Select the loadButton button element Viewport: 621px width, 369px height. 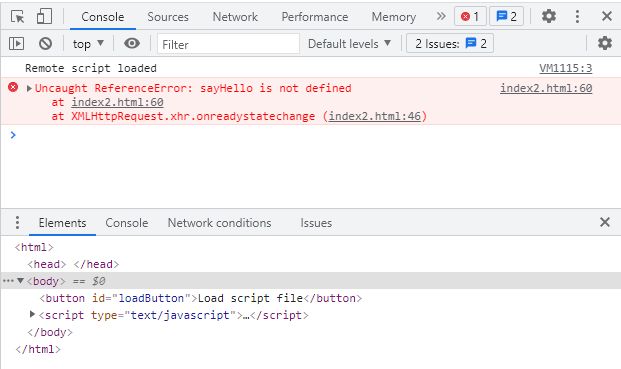point(201,298)
